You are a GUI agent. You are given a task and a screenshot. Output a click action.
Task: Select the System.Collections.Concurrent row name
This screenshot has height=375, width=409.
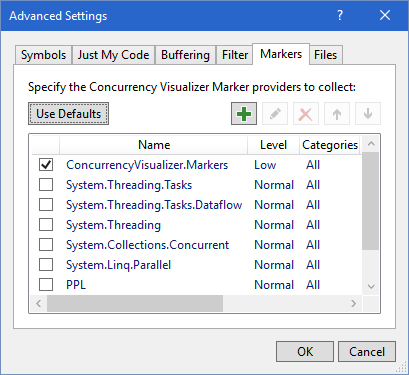(x=147, y=245)
